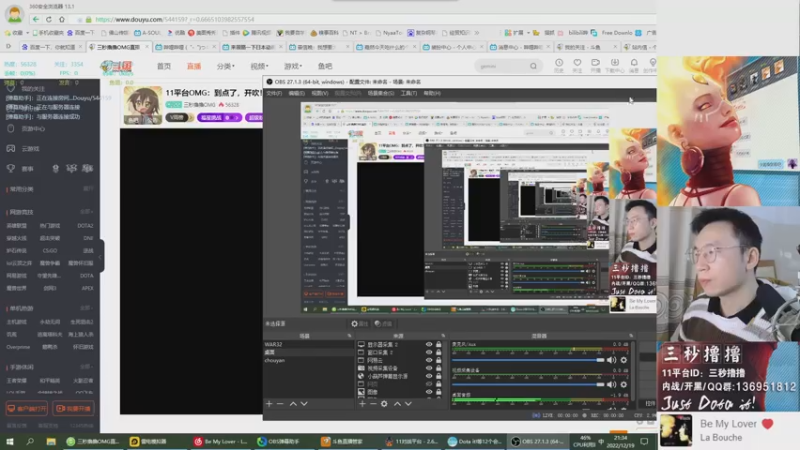Expand the 视频 dropdown in Douyu navigation
Image resolution: width=800 pixels, height=450 pixels.
[259, 66]
